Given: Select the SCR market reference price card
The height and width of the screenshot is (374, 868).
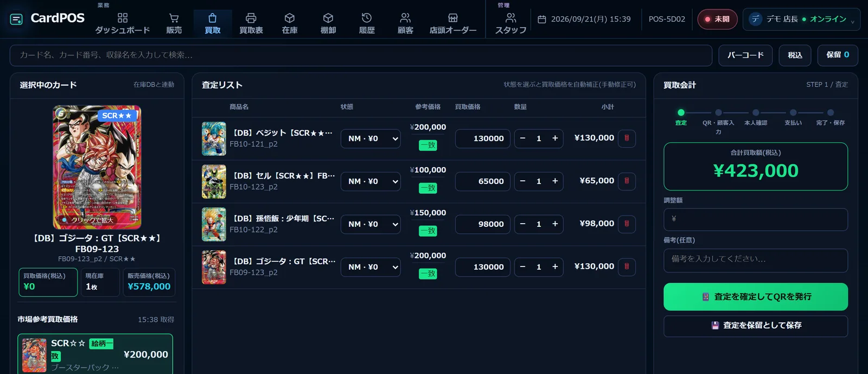Looking at the screenshot, I should click(x=95, y=354).
